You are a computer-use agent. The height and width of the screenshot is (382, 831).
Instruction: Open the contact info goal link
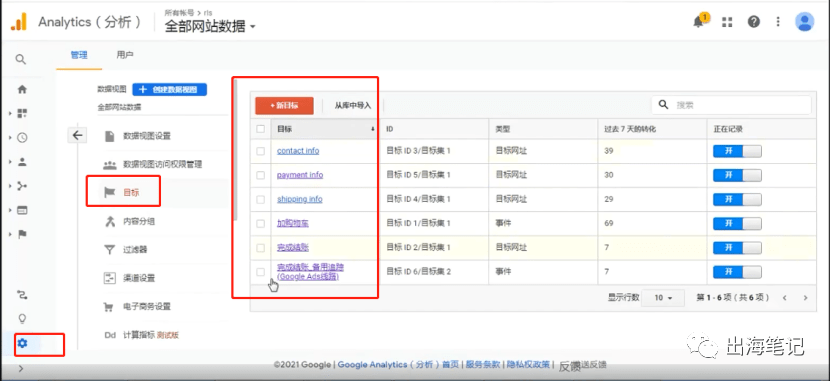pyautogui.click(x=298, y=151)
